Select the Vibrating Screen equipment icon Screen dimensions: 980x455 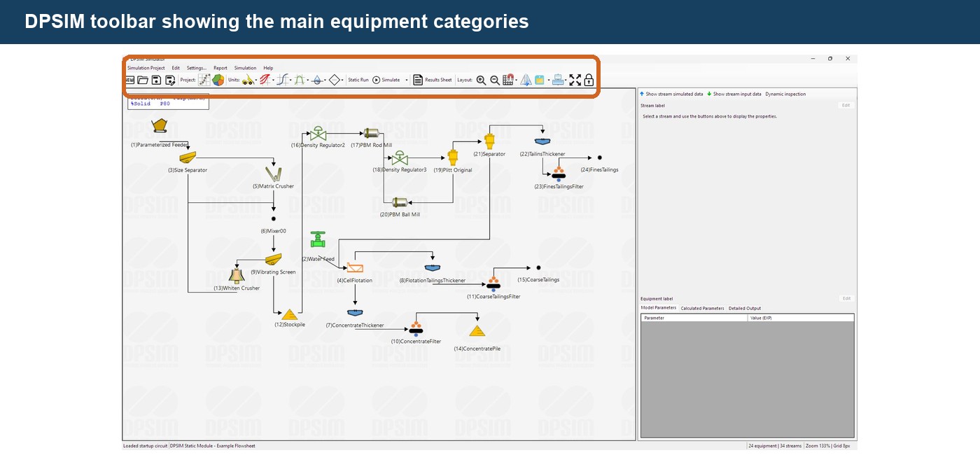pyautogui.click(x=273, y=260)
